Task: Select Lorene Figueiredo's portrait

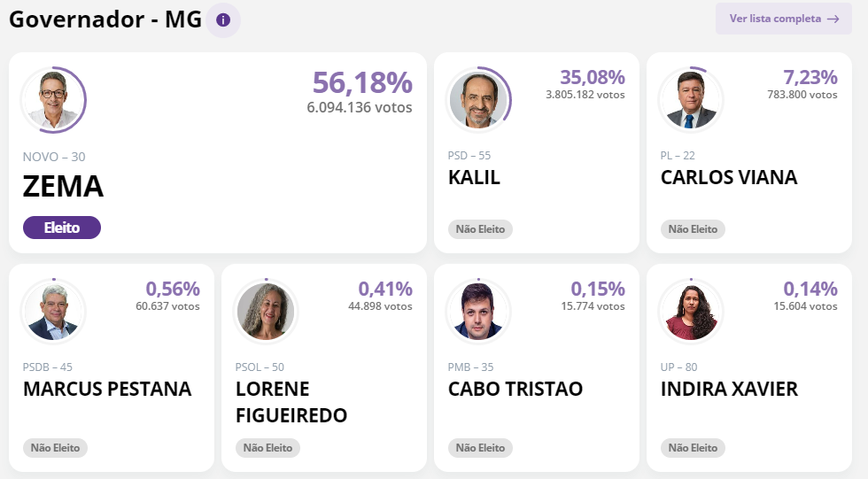Action: pos(266,311)
